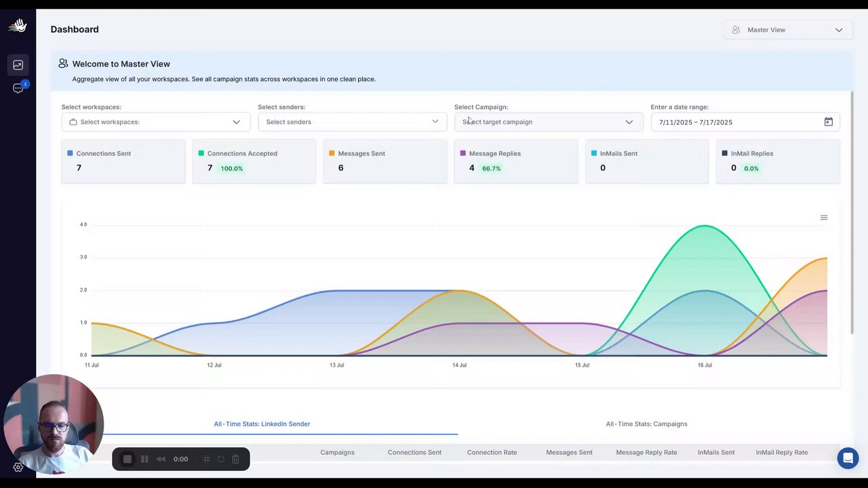Expand the Select target campaign dropdown

[548, 122]
